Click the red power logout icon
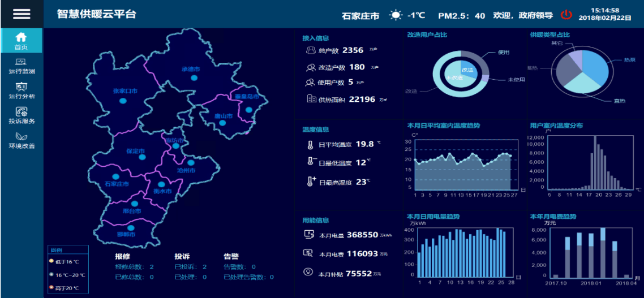This screenshot has width=644, height=298. [566, 15]
